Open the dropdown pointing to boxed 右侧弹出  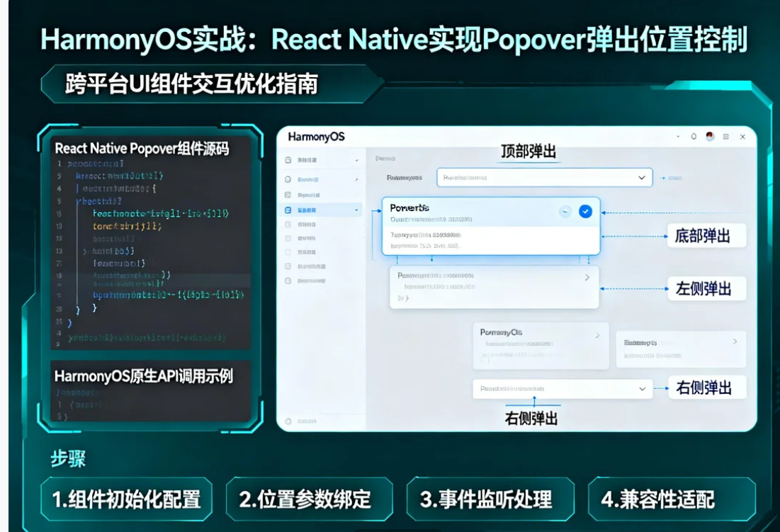point(562,389)
